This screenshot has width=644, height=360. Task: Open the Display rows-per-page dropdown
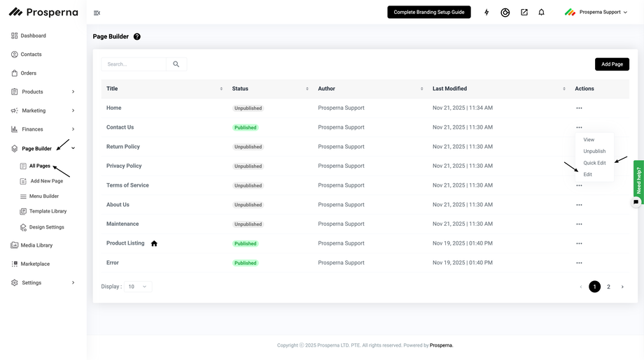(x=137, y=287)
